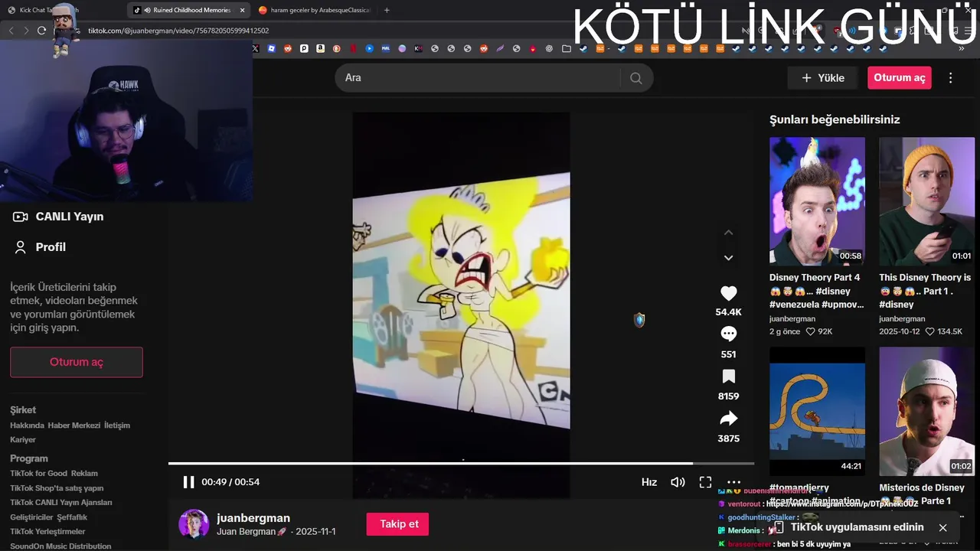Close the Ruined Childhood Memories tab
980x551 pixels.
[x=242, y=10]
